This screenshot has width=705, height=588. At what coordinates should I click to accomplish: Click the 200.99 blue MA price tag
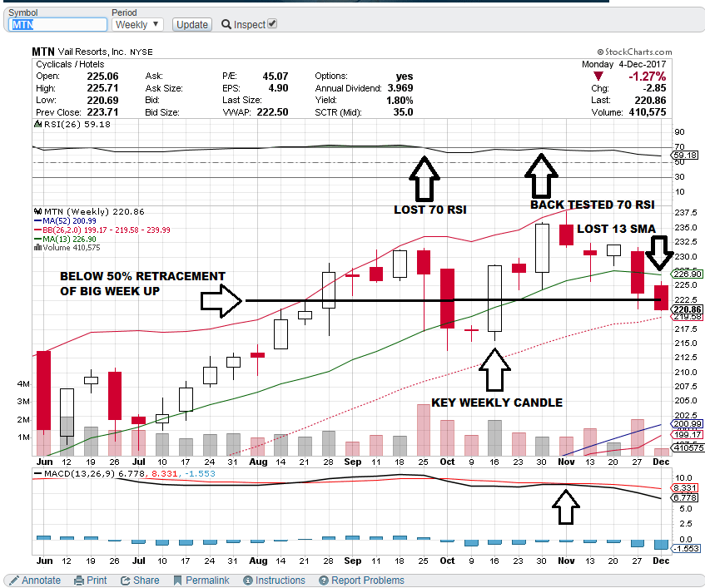pos(687,423)
